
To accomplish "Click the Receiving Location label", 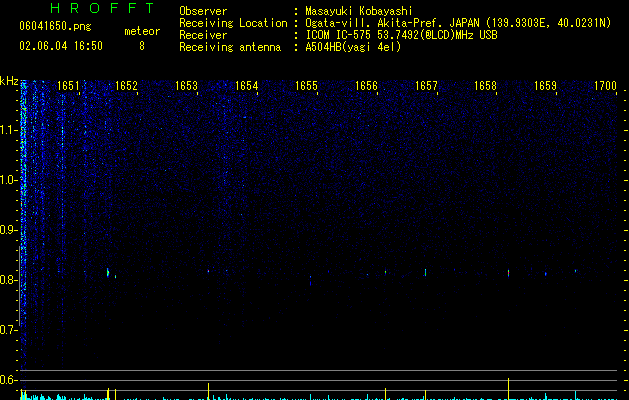I will 233,23.
